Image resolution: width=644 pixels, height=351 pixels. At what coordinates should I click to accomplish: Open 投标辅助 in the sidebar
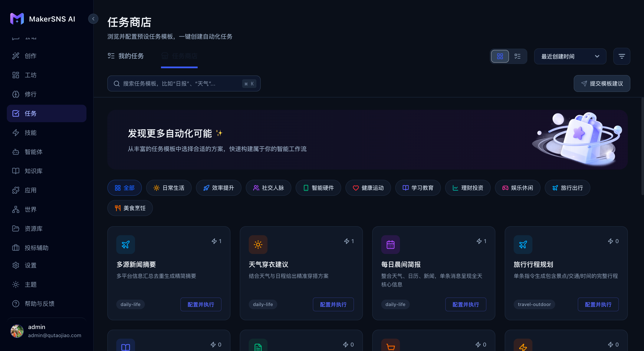(x=46, y=248)
